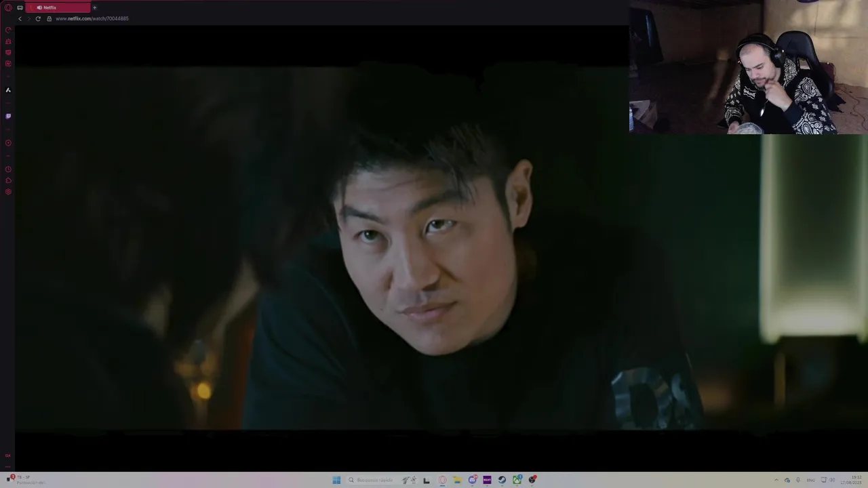
Task: Reload the Netflix page
Action: (x=38, y=18)
